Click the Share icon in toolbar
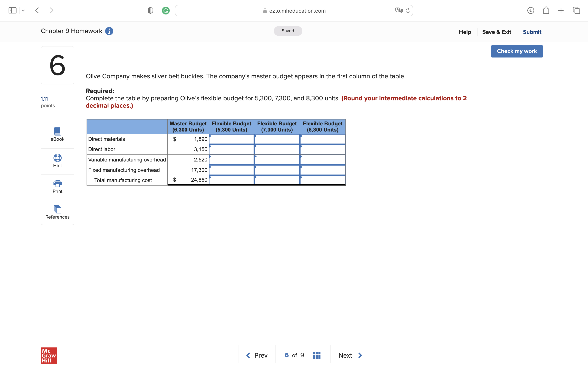This screenshot has height=367, width=588. (x=546, y=10)
